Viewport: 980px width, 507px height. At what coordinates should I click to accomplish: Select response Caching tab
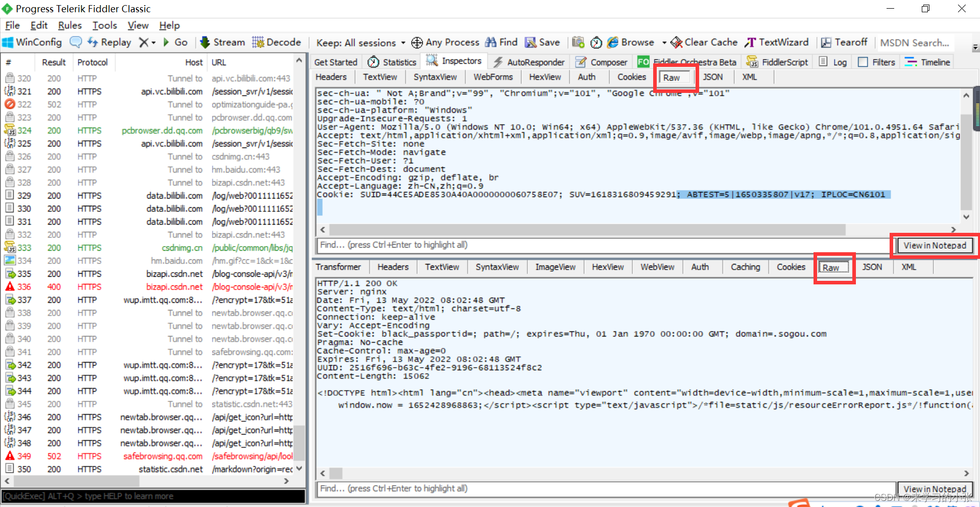(x=745, y=267)
